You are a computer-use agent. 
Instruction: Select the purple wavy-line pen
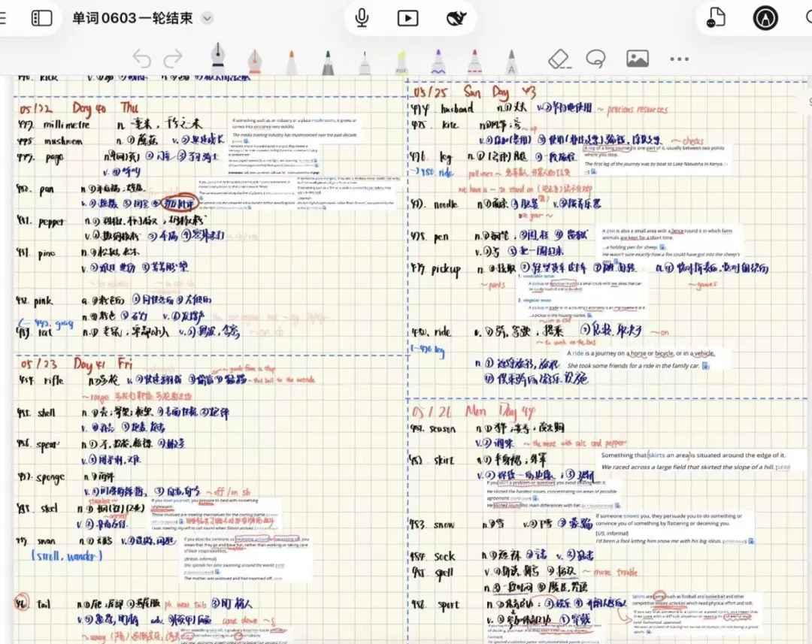click(x=438, y=62)
